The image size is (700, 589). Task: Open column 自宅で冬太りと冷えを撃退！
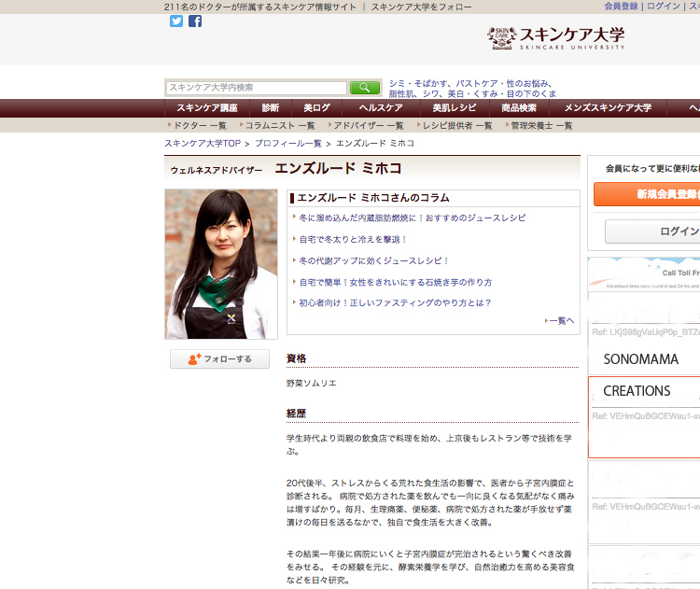353,239
